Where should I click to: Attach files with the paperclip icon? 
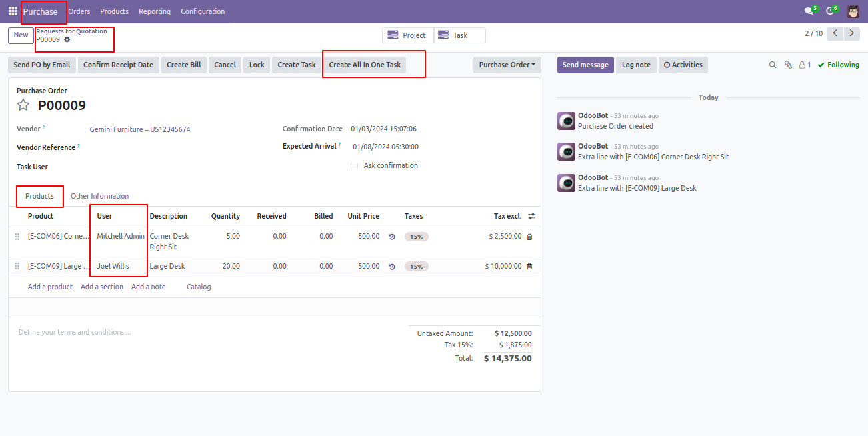coord(788,65)
